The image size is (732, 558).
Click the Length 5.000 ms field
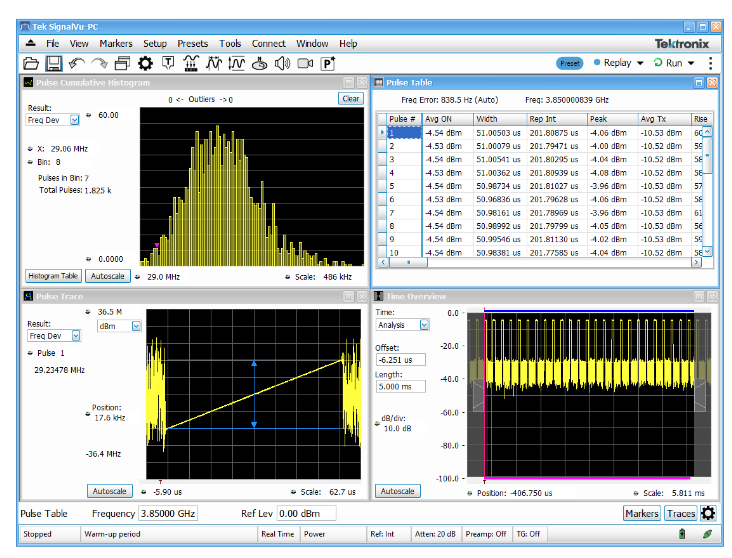(x=401, y=386)
